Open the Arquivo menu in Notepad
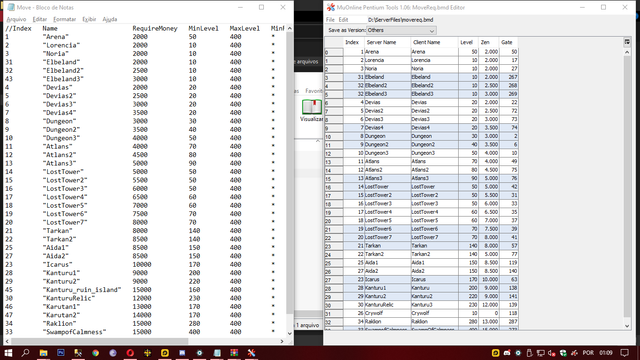The width and height of the screenshot is (640, 360). (x=16, y=19)
